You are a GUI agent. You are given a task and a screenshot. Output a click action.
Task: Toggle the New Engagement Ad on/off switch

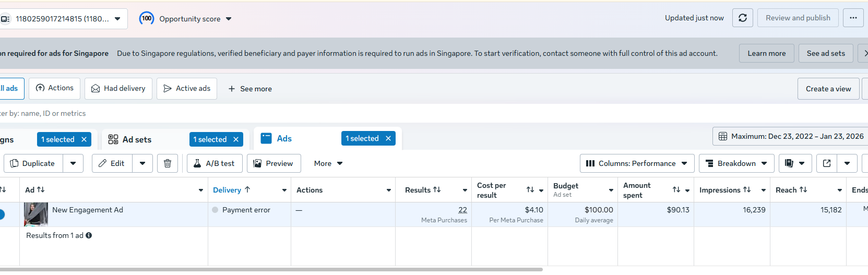coord(2,214)
